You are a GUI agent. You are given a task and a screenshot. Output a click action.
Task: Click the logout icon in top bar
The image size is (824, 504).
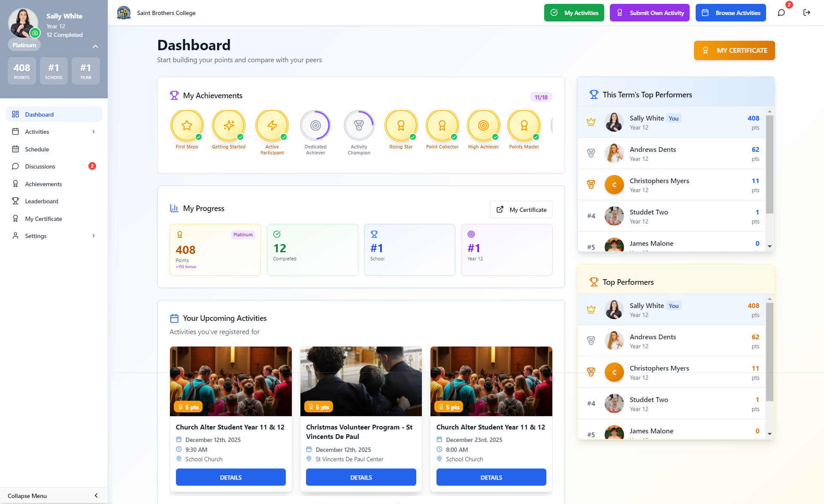click(807, 12)
